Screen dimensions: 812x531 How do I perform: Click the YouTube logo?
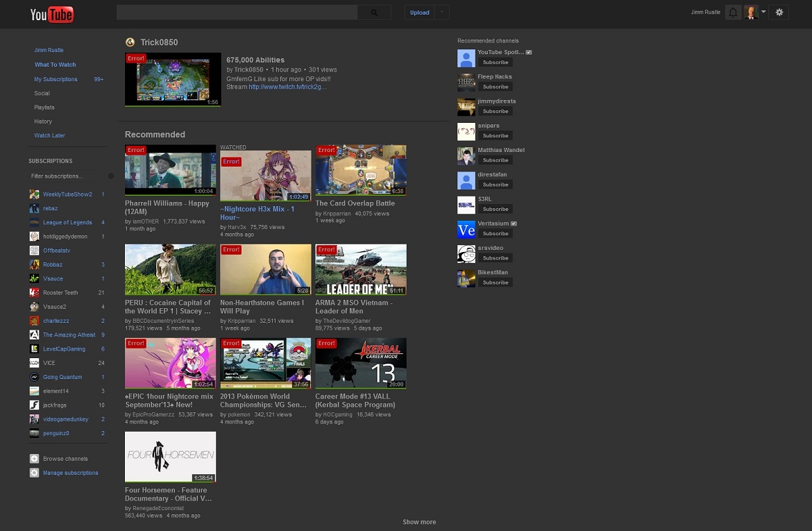[x=51, y=14]
